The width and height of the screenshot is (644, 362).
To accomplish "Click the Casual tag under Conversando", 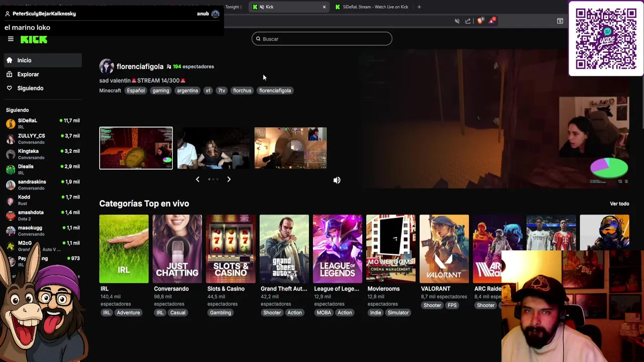I will click(178, 313).
